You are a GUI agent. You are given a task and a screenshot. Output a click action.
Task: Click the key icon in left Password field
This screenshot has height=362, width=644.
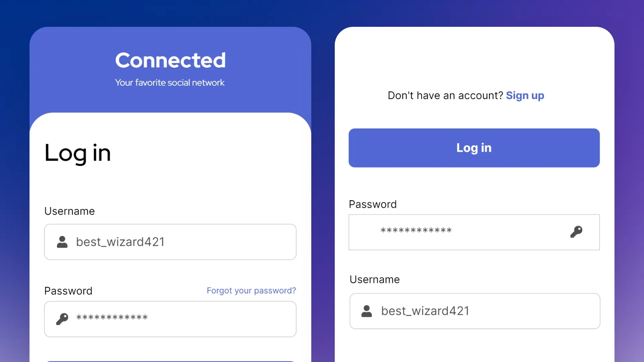pyautogui.click(x=62, y=319)
